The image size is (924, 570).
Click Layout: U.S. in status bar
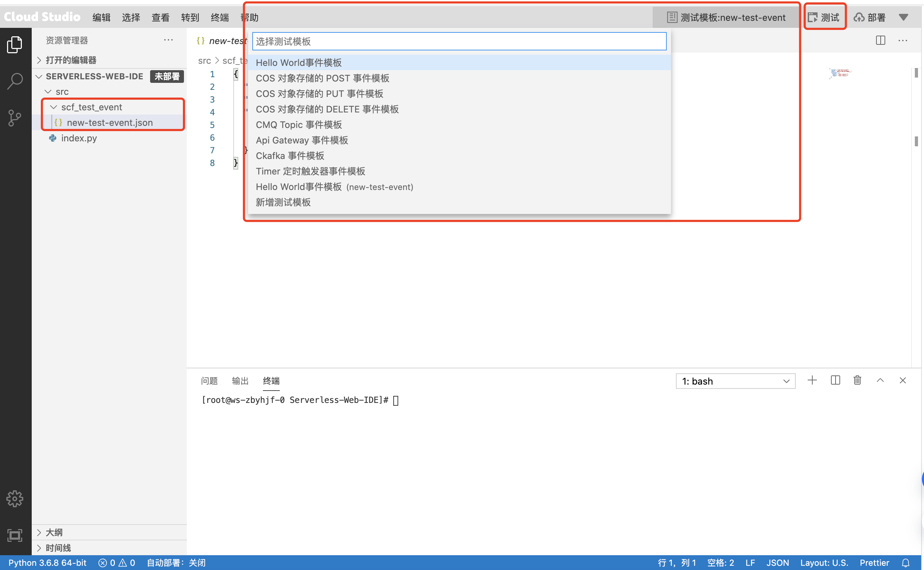click(x=824, y=563)
